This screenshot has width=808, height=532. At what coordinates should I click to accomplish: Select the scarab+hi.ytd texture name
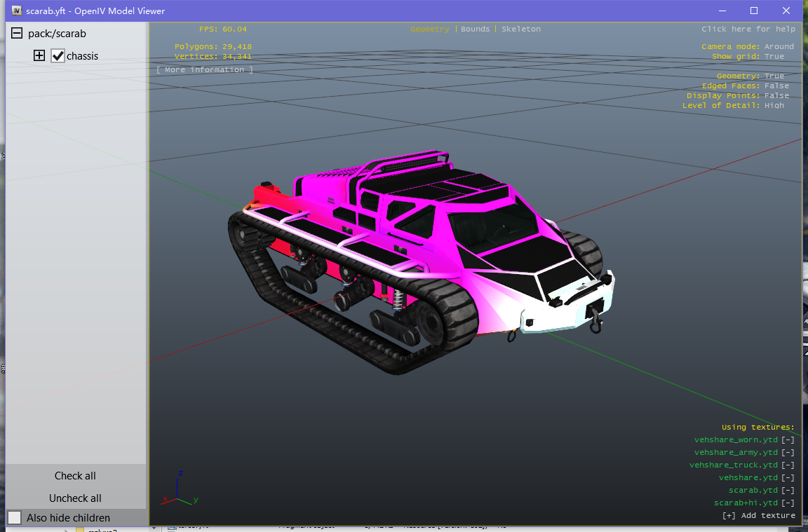746,503
